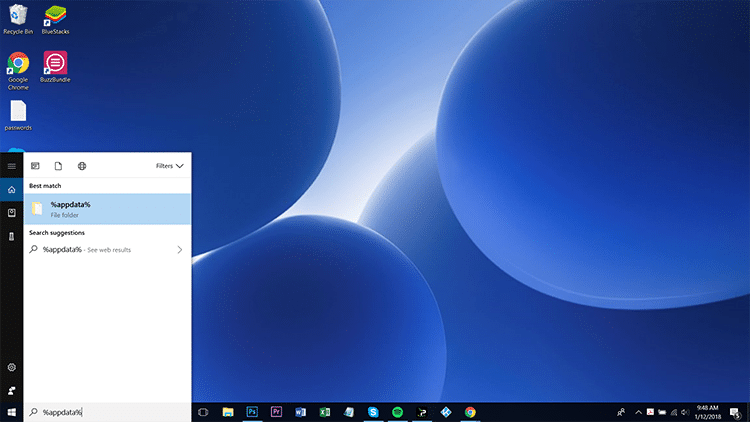
Task: Filter search results by Web globe icon
Action: pos(82,166)
